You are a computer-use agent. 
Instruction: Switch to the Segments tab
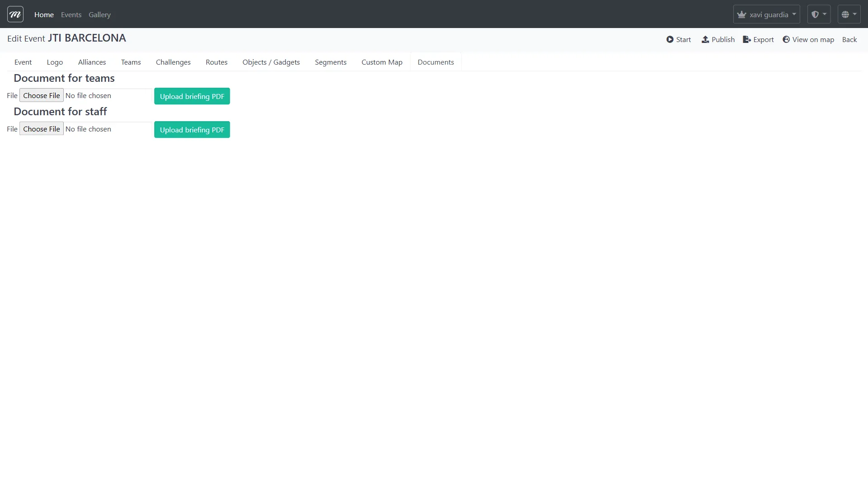click(x=330, y=62)
